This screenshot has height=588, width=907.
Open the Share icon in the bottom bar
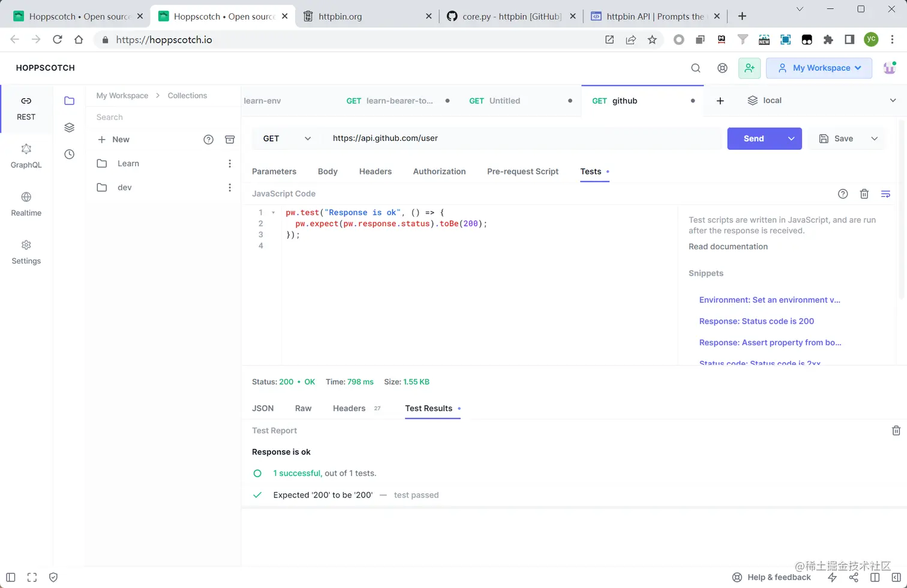tap(854, 577)
